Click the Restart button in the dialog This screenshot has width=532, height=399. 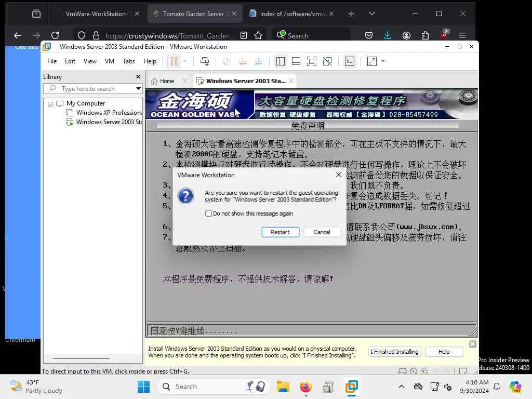[280, 232]
